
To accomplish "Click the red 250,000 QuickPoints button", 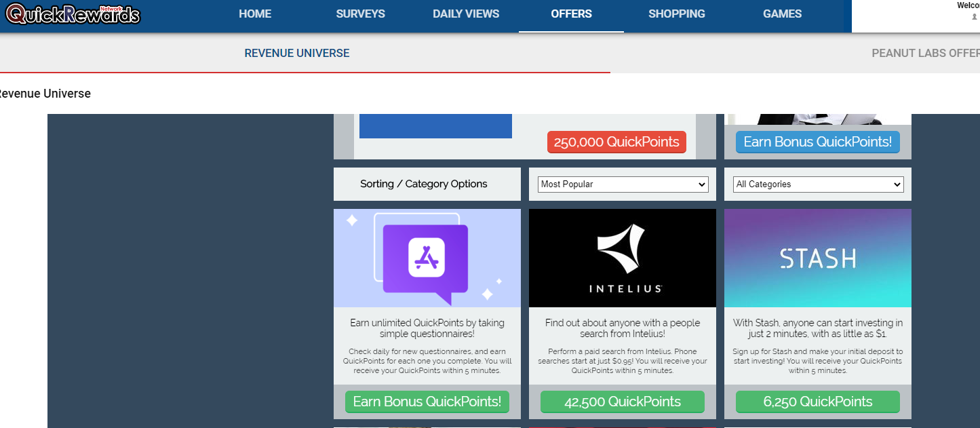I will (x=616, y=142).
